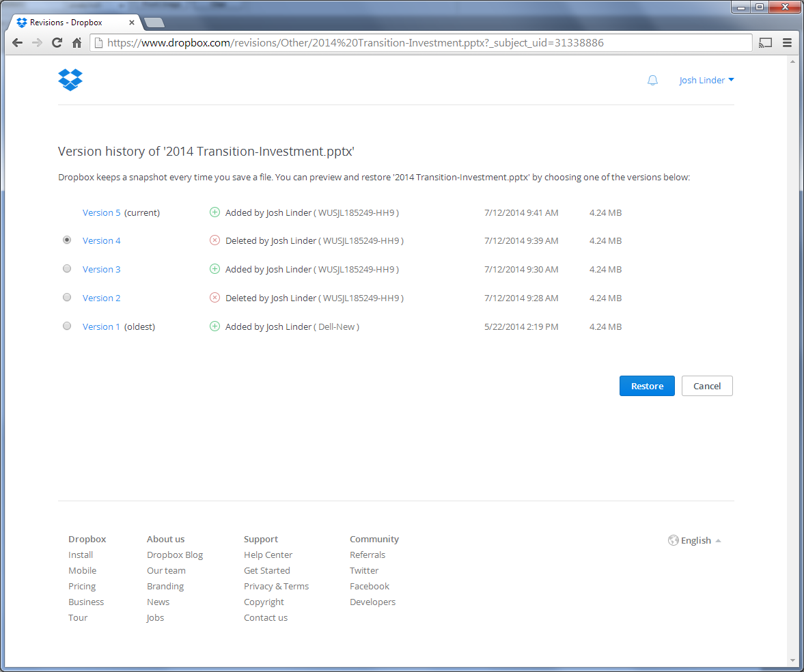This screenshot has width=804, height=672.
Task: Select the Version 3 radio button
Action: (x=66, y=268)
